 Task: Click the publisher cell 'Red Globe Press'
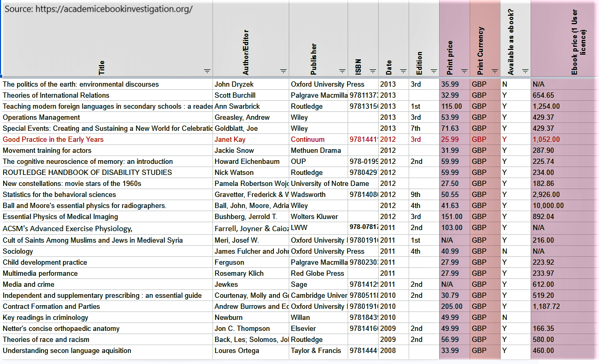[318, 274]
